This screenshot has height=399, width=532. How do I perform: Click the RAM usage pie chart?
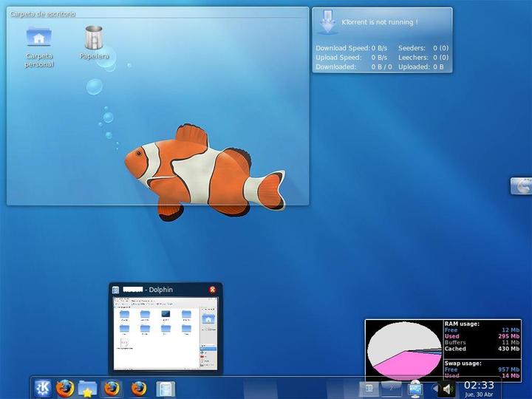point(404,350)
